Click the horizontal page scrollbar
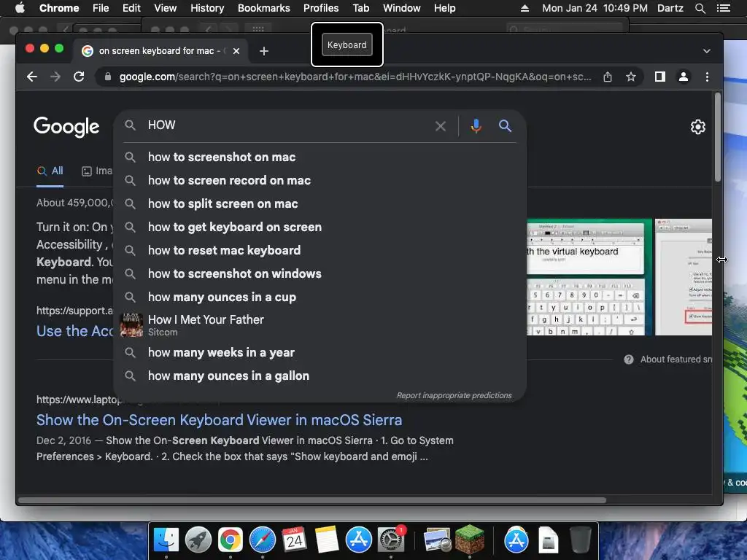Screen dimensions: 747x560 (x=312, y=500)
